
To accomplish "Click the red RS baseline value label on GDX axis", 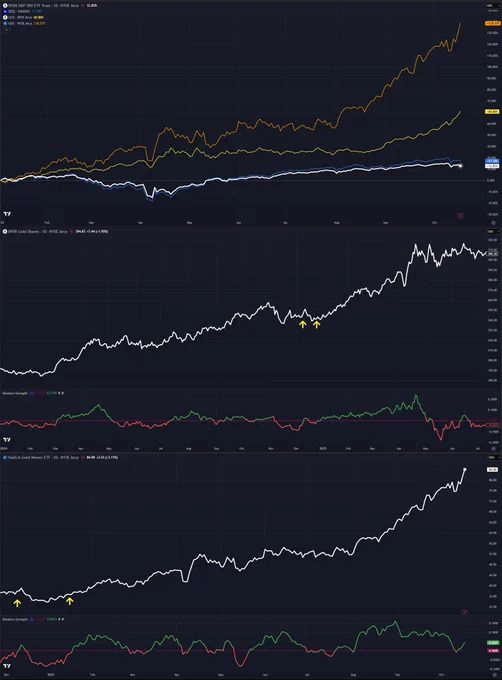I will (493, 651).
